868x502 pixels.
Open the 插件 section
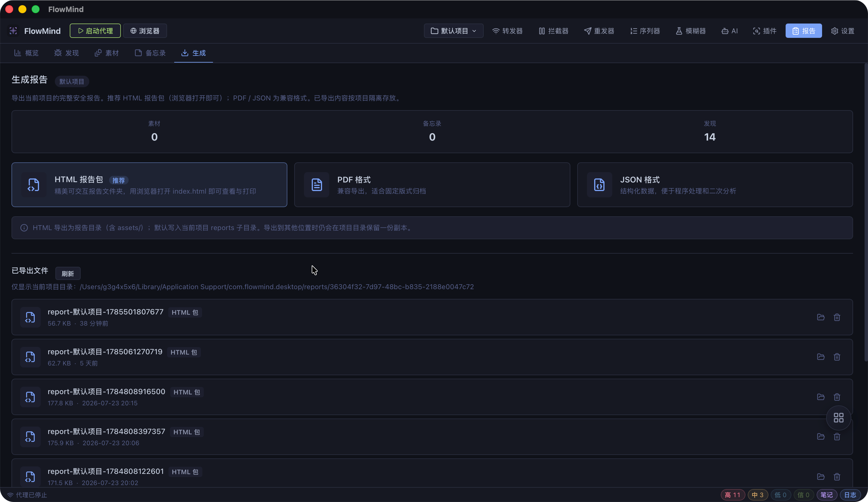point(765,31)
